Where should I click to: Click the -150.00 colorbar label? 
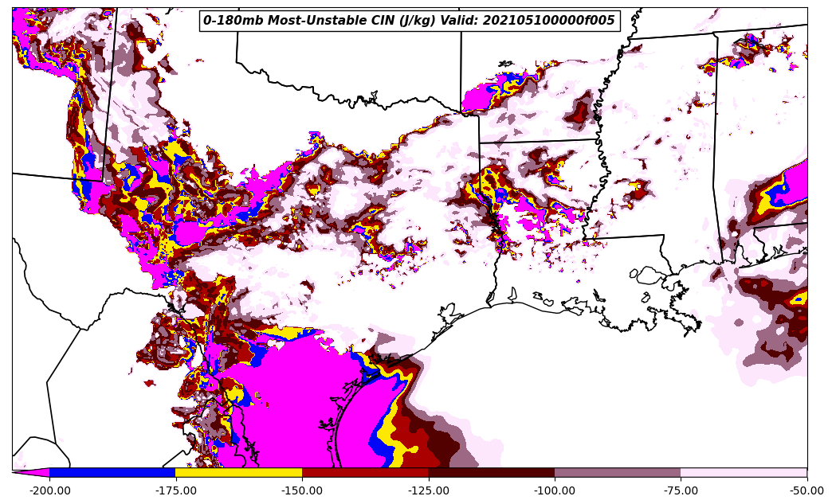302,490
